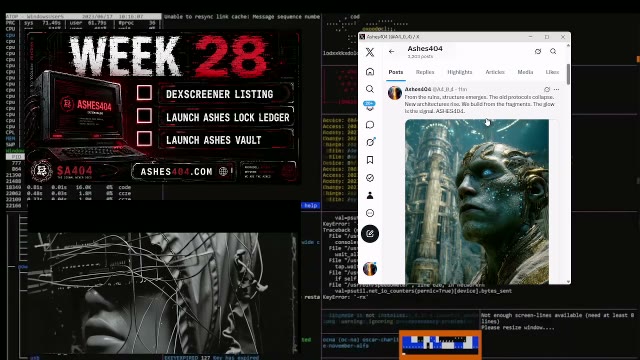640x360 pixels.
Task: Check the Launch Ashes Lock Ledger checkbox
Action: point(144,116)
